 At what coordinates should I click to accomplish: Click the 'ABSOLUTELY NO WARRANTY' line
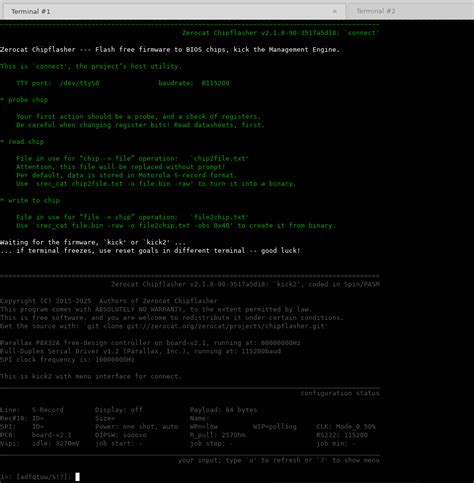(156, 309)
